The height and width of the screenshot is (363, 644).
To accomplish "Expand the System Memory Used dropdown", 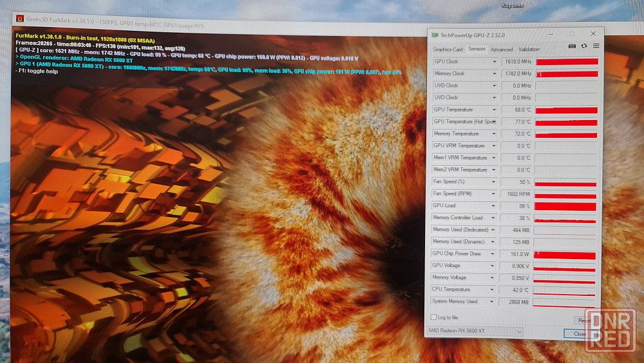I will pos(491,301).
